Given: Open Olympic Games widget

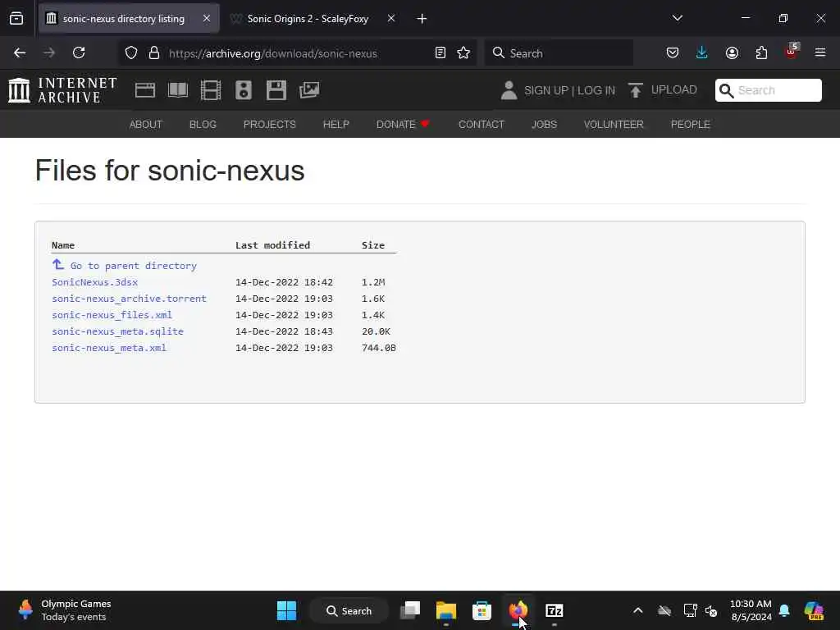Looking at the screenshot, I should click(x=64, y=610).
